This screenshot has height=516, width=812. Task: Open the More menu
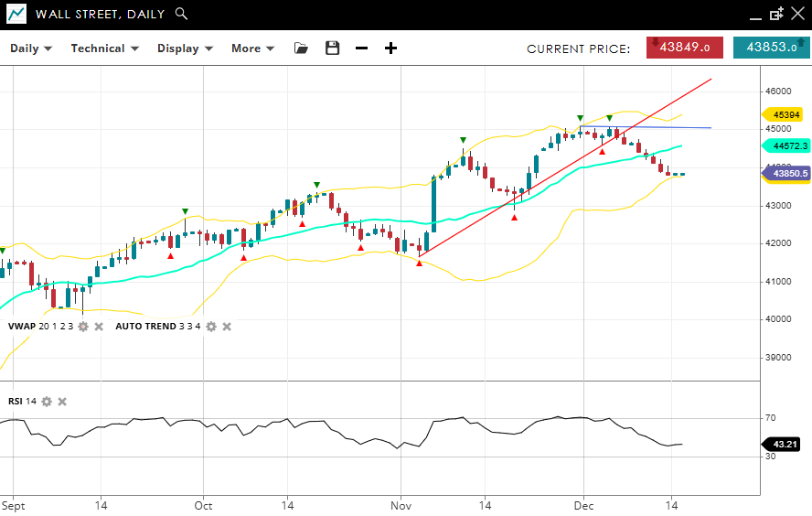[x=252, y=48]
